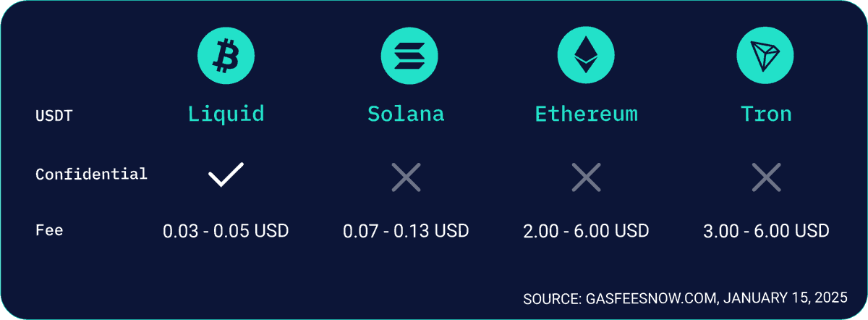Click the 3.00 - 6.00 USD fee value
Viewport: 868px width, 320px height.
[x=766, y=231]
